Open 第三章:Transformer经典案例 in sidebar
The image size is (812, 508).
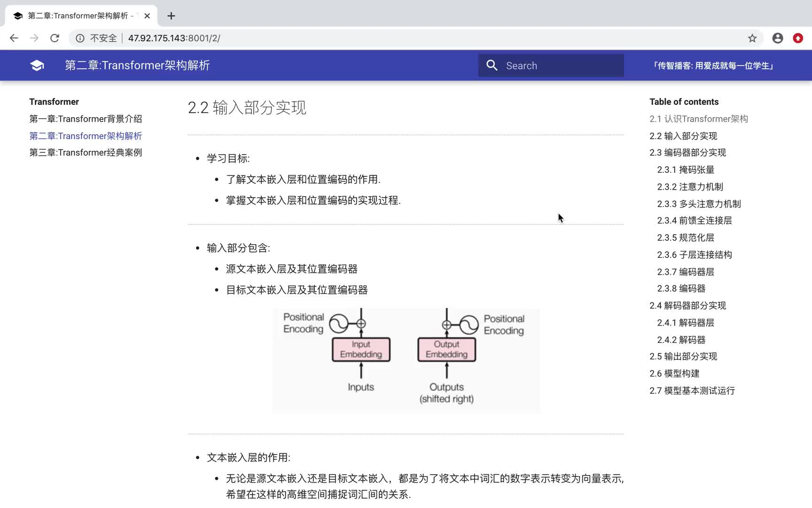pyautogui.click(x=86, y=152)
